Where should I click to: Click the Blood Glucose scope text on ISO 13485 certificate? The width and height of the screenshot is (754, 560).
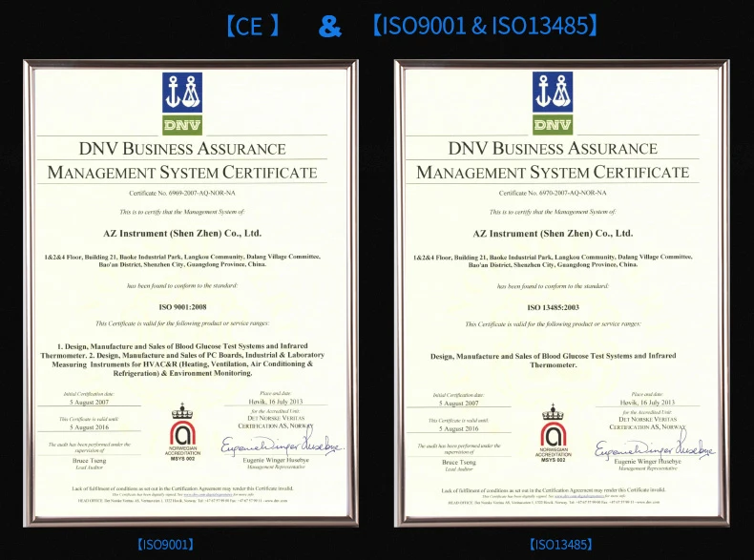[553, 361]
